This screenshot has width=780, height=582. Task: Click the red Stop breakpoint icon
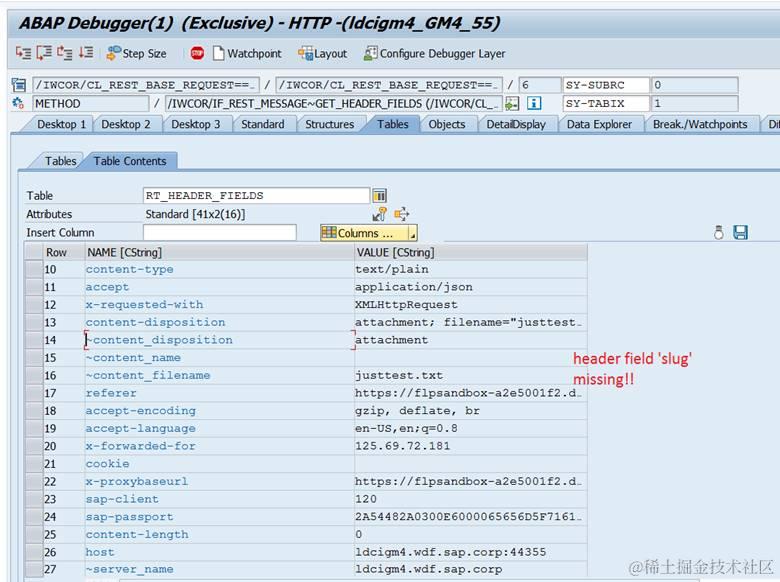pos(197,53)
